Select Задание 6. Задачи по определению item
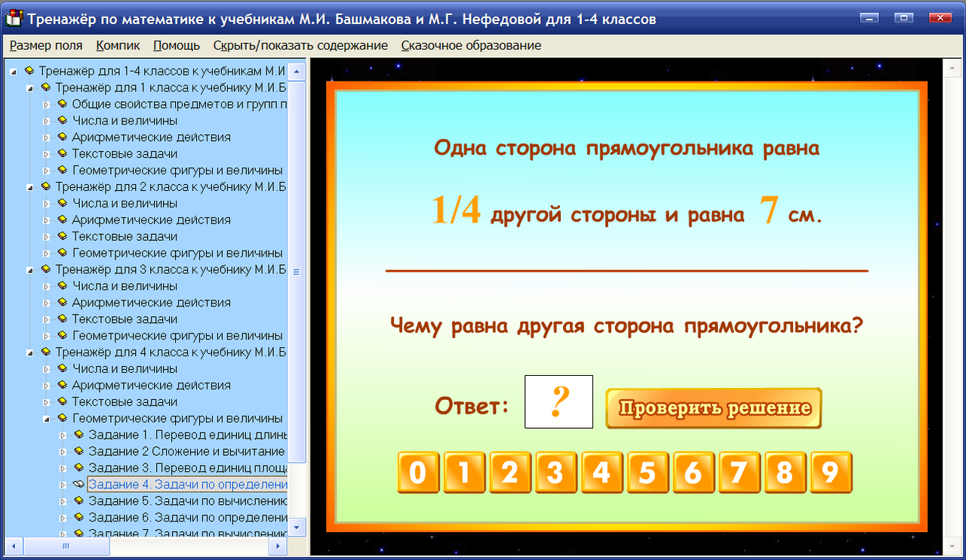Image resolution: width=966 pixels, height=560 pixels. coord(187,517)
